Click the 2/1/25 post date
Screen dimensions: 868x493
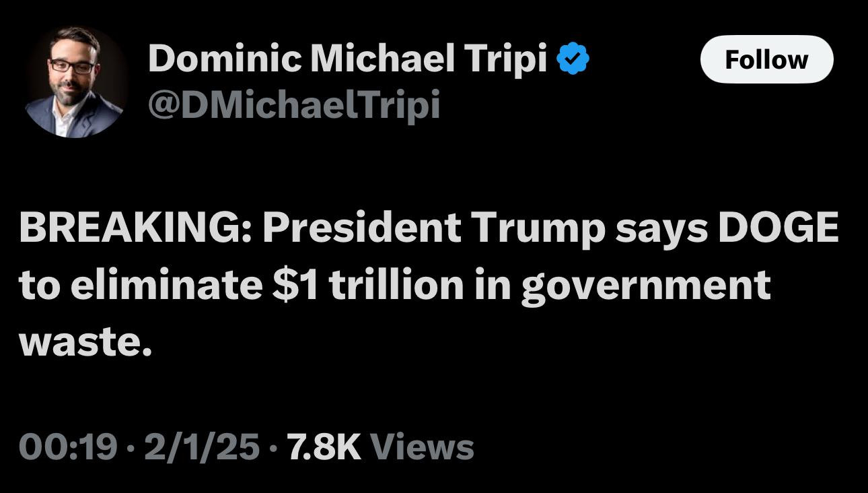(201, 447)
